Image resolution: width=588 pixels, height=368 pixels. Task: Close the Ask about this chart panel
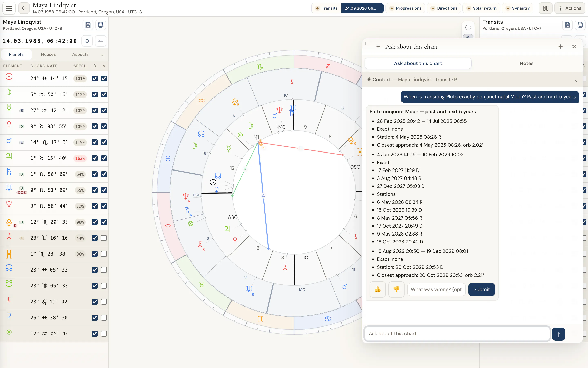click(574, 46)
